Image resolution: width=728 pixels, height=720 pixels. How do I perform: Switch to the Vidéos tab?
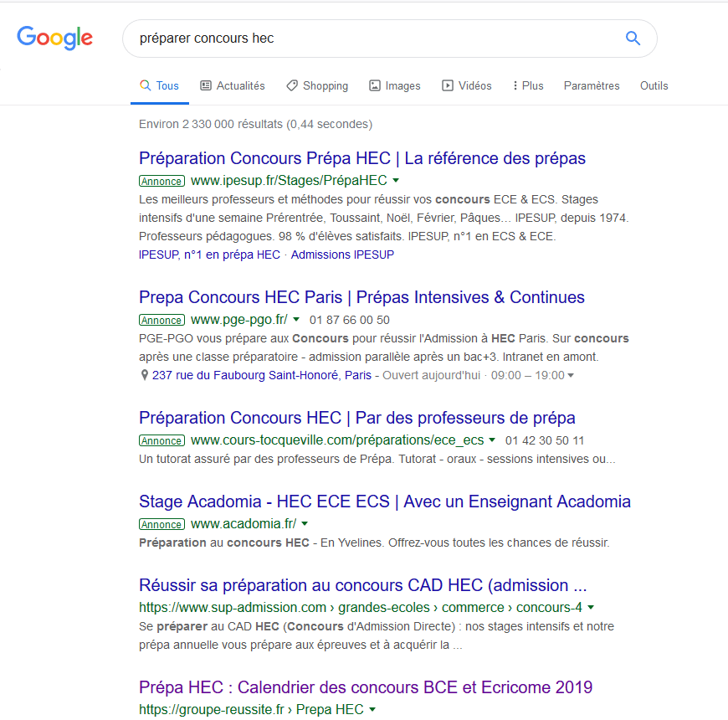pos(467,86)
